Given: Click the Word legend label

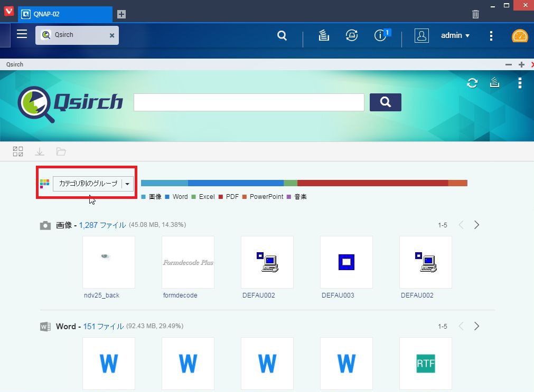Looking at the screenshot, I should coord(180,197).
